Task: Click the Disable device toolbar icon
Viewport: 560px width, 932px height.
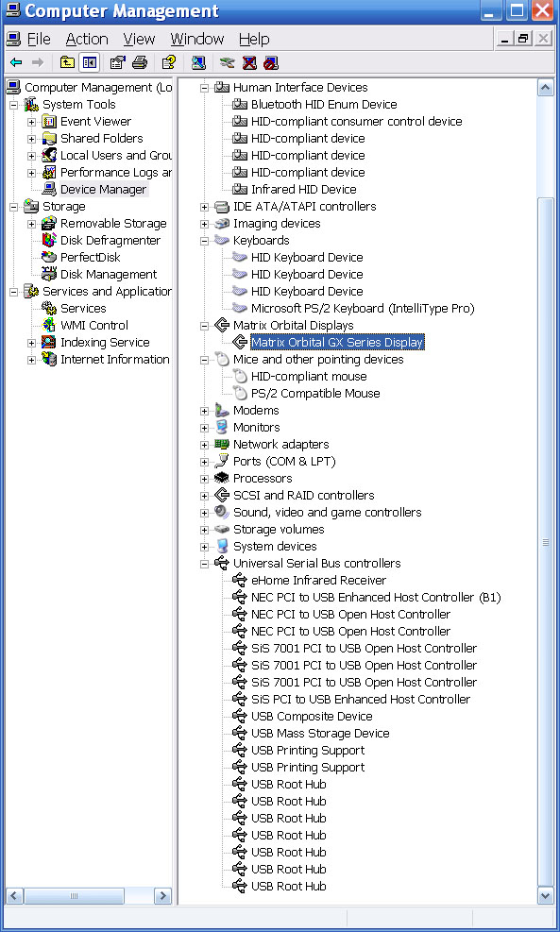Action: coord(271,62)
